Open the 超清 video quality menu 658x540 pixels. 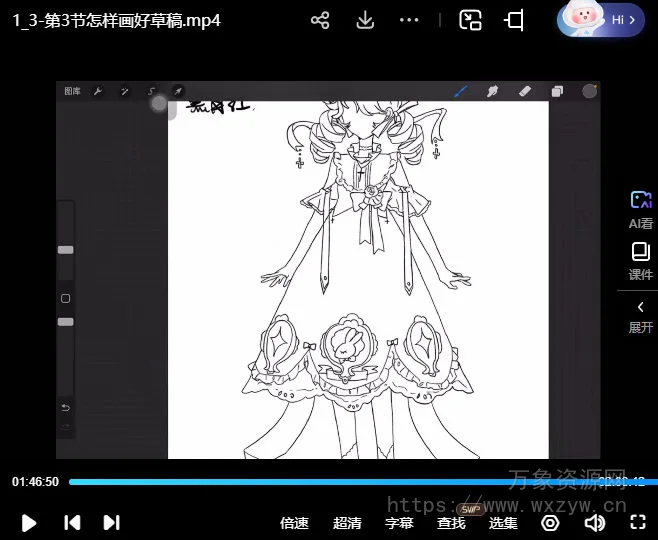[x=347, y=522]
